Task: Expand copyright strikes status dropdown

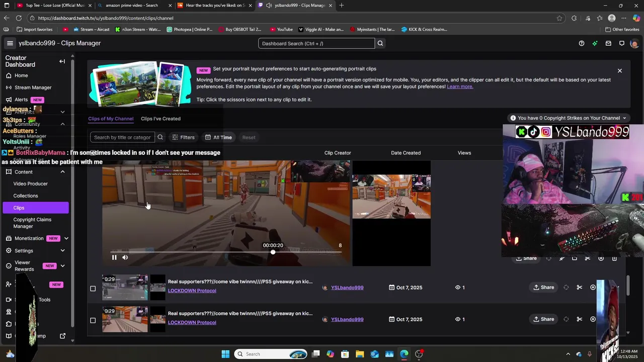Action: click(x=568, y=118)
